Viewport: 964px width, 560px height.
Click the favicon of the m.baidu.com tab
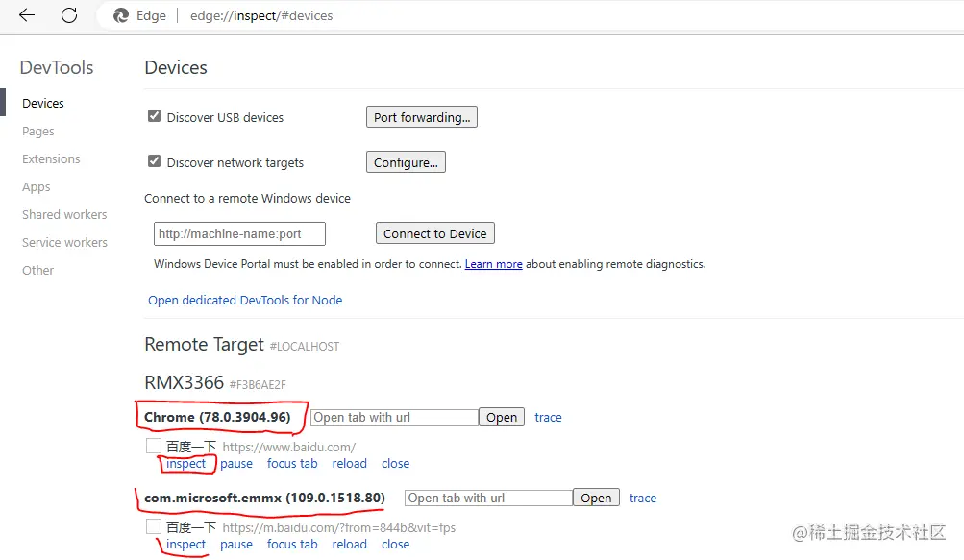(x=154, y=526)
